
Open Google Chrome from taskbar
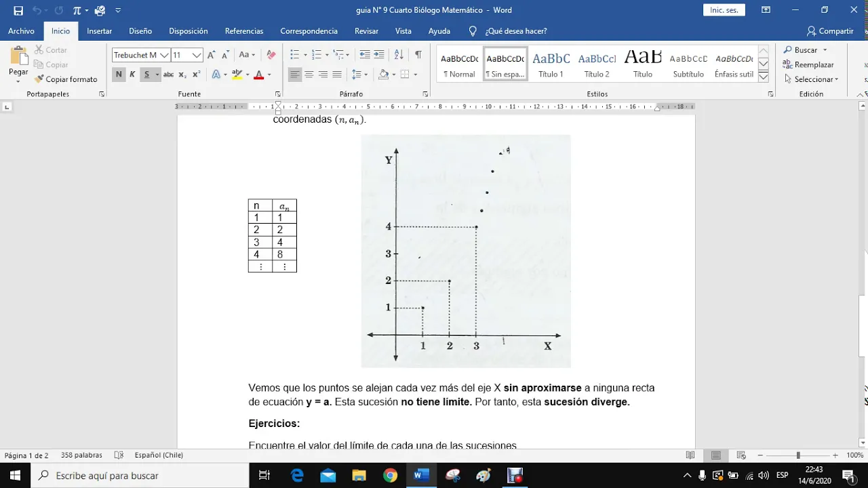click(389, 476)
